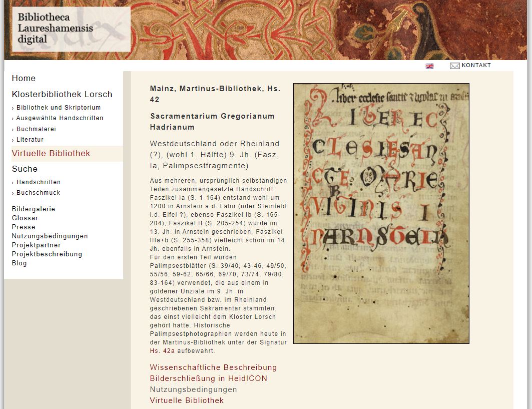
Task: Click the title Sacramentarium Gregorianum Hadrianum
Action: click(212, 122)
